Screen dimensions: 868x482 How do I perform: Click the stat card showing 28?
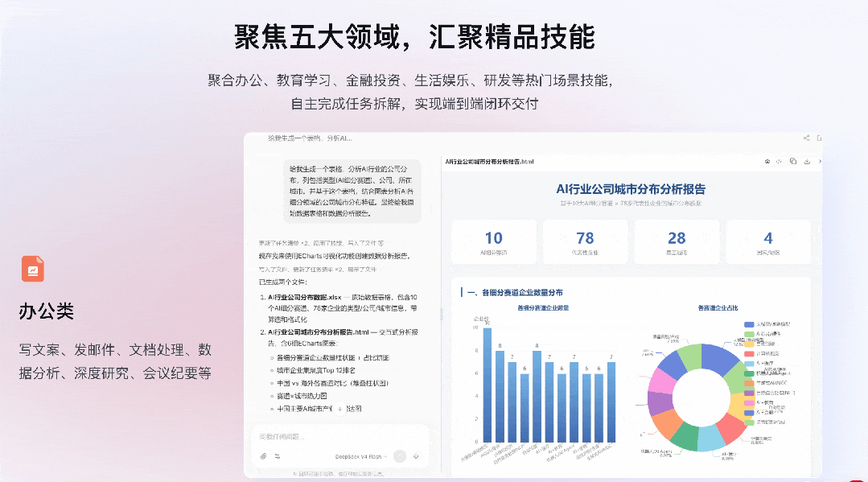[x=677, y=242]
